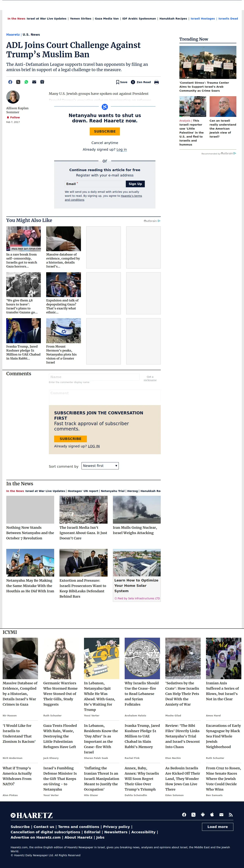Turn on Zen Read mode
The width and height of the screenshot is (244, 868).
(x=141, y=82)
